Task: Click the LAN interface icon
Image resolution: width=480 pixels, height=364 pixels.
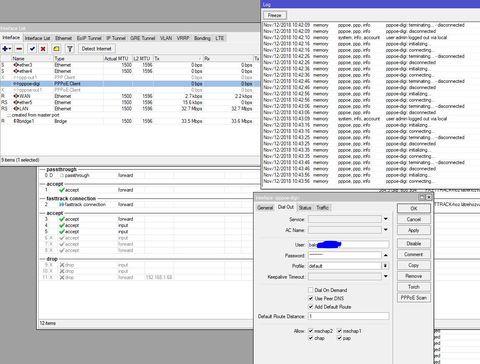Action: tap(16, 109)
